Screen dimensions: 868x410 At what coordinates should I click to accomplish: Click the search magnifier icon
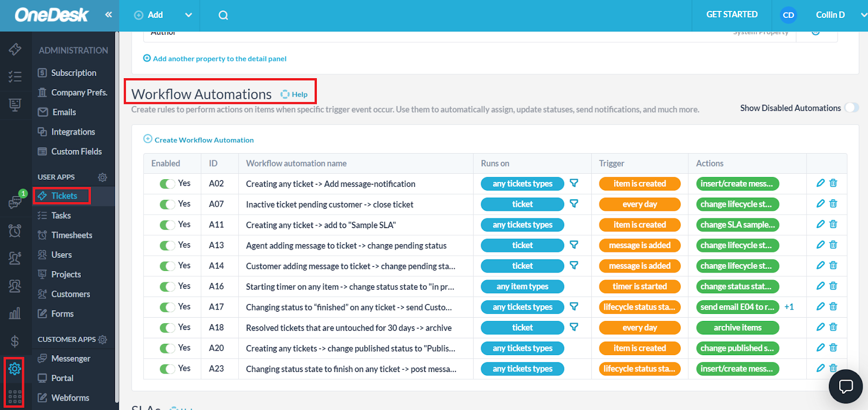(223, 15)
